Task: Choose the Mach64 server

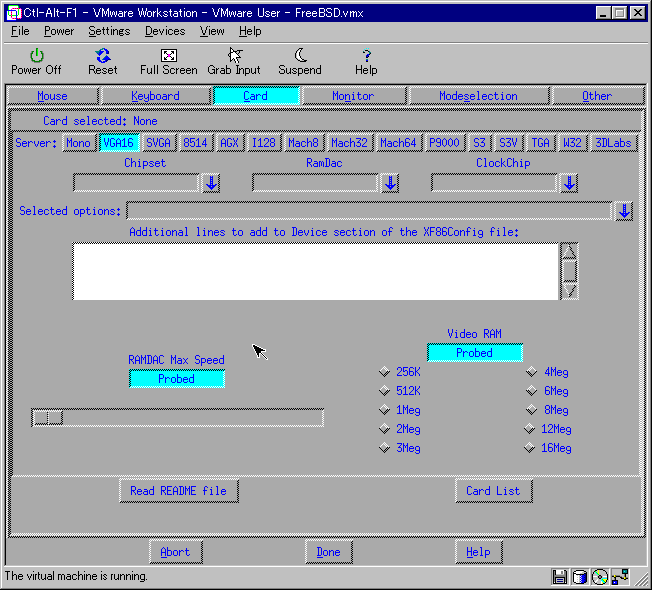Action: [398, 143]
